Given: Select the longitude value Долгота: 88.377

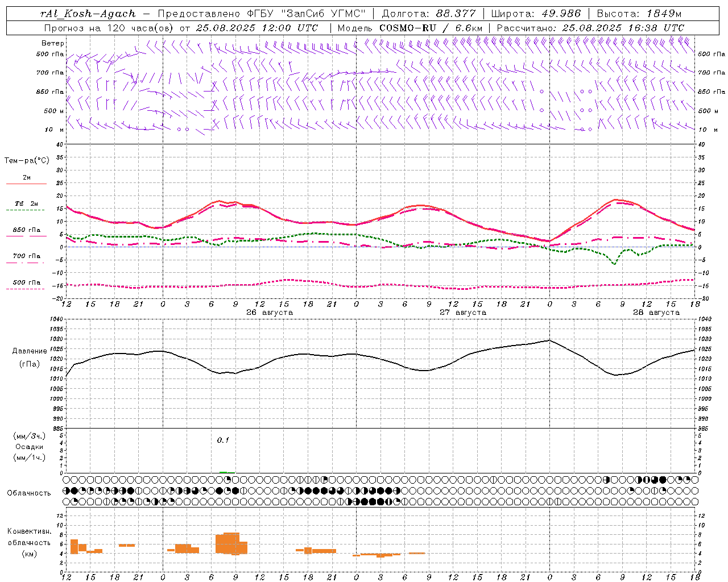Looking at the screenshot, I should click(428, 14).
